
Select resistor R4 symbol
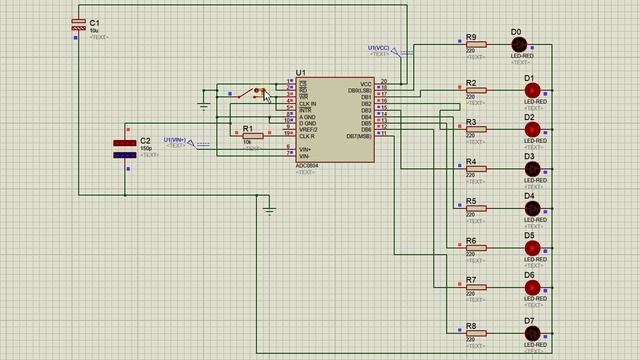(476, 169)
